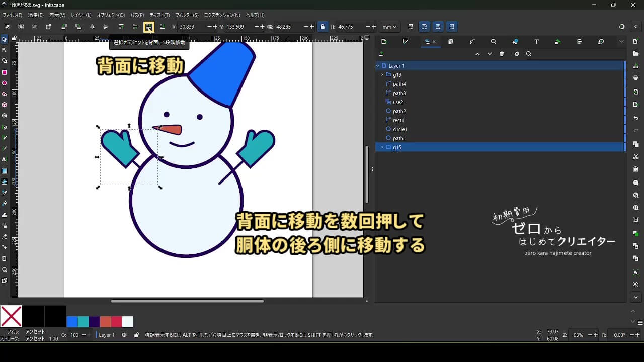Click the print icon in the right toolbar
Viewport: 644px width, 362px height.
636,78
